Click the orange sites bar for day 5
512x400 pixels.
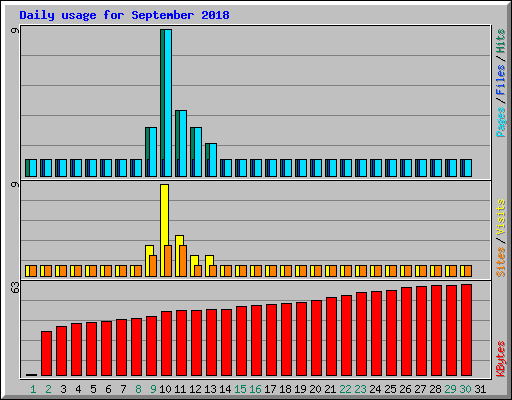(x=93, y=271)
